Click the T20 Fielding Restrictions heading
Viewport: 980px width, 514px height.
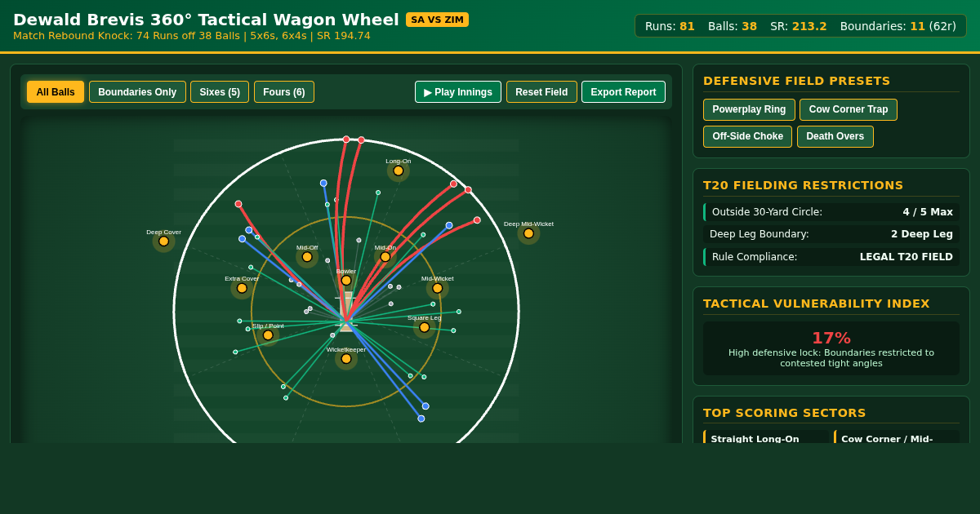804,185
